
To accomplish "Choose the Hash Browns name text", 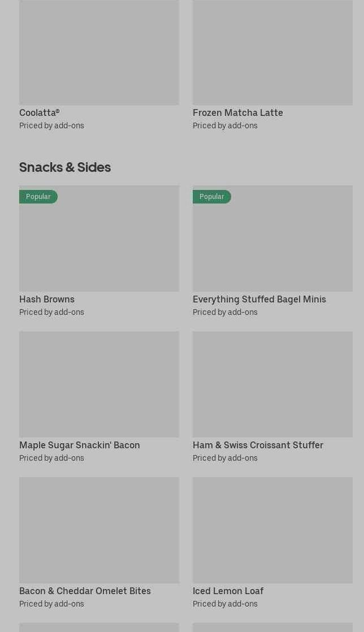I will click(x=47, y=299).
